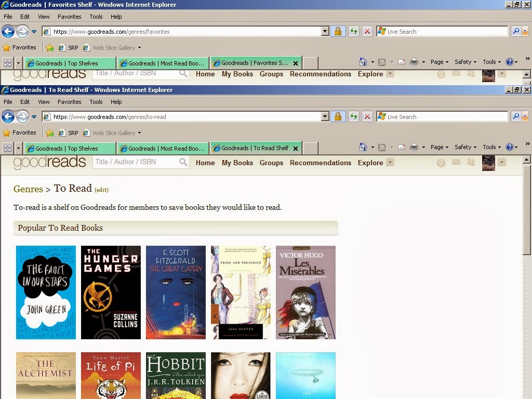Open Safety dropdown in To Read window

(465, 147)
